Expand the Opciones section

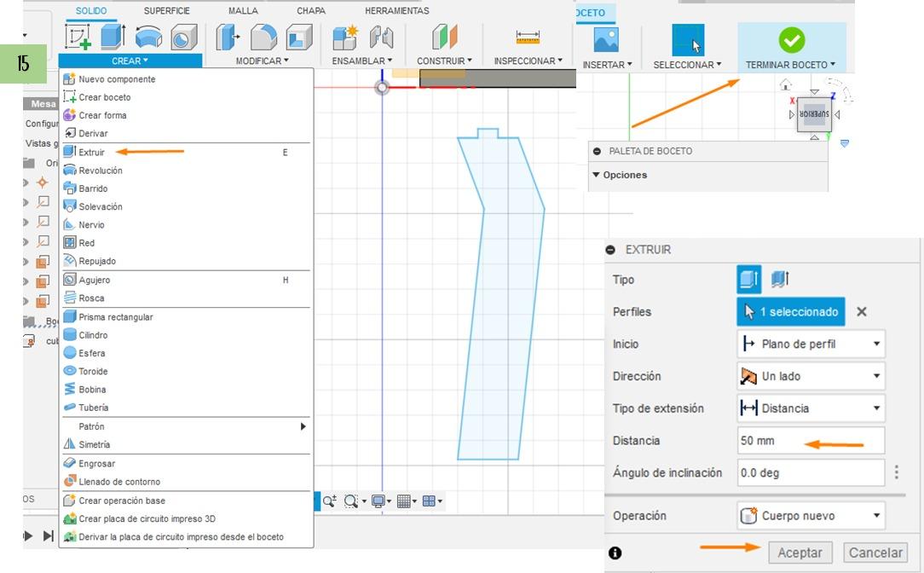pyautogui.click(x=620, y=175)
